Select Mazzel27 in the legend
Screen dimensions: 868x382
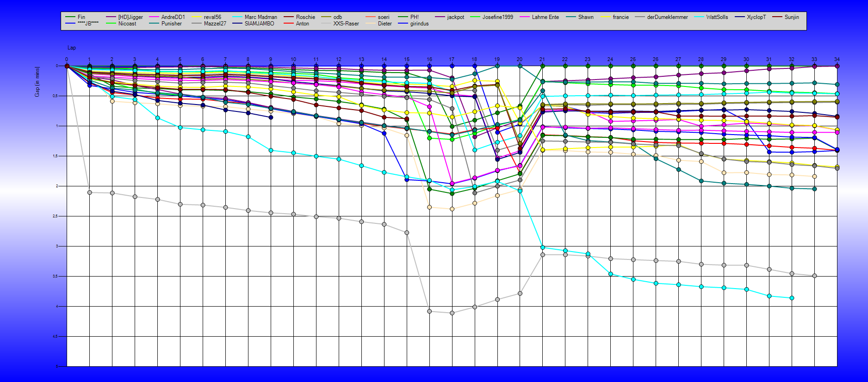coord(215,24)
